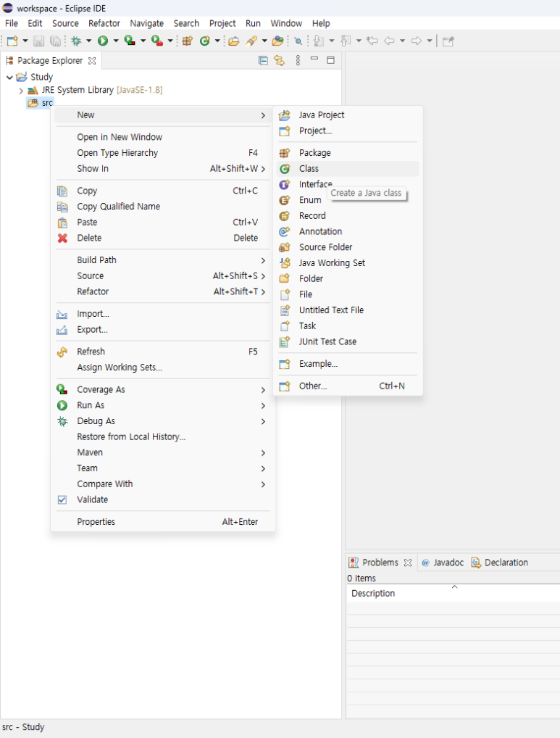Choose Other... in New submenu
560x738 pixels.
tap(348, 386)
